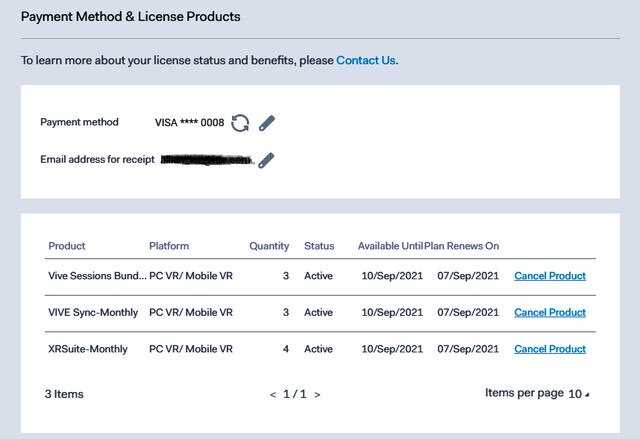Click the renewal date in VIVE Sync-Monthly row

(468, 313)
